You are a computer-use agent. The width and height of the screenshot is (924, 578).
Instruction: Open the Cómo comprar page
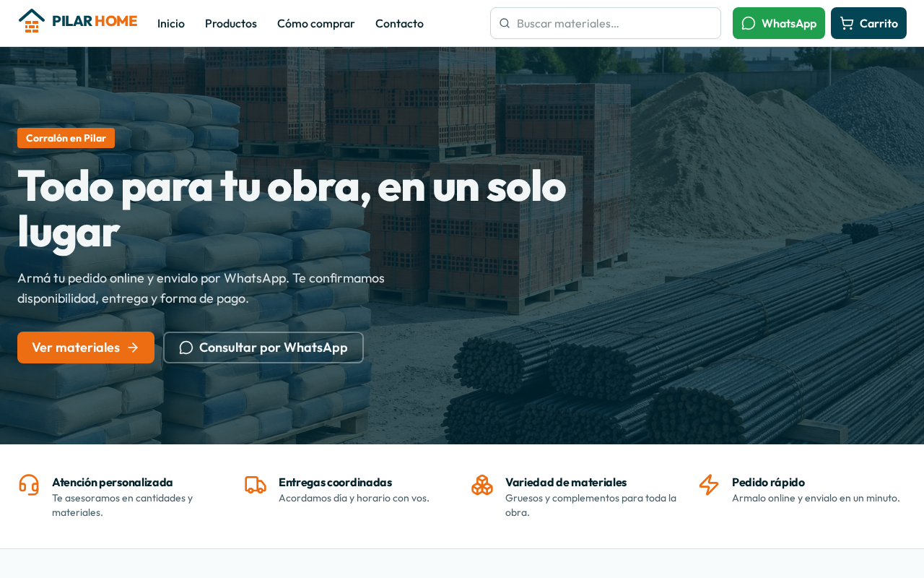pos(316,23)
